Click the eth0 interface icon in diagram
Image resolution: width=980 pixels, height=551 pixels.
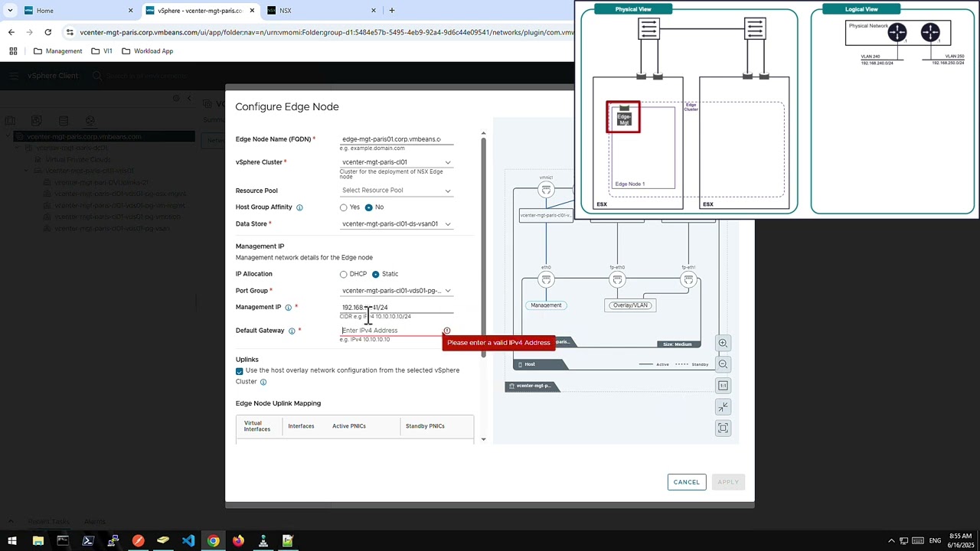pyautogui.click(x=546, y=280)
